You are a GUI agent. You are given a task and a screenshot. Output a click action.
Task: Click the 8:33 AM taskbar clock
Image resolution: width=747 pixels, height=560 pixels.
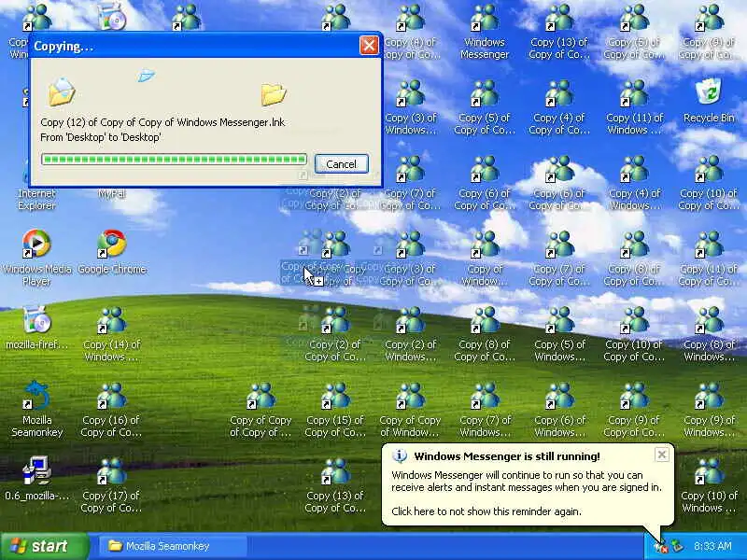[712, 546]
